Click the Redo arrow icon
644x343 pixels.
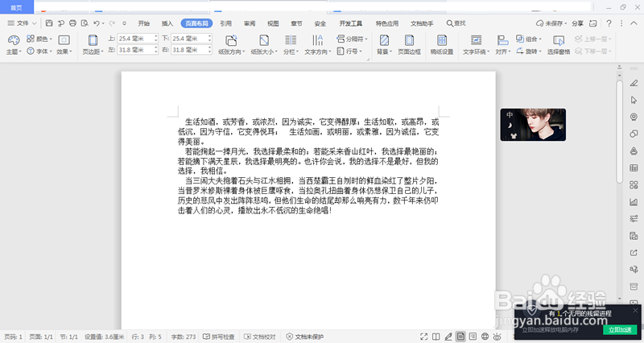coord(112,23)
